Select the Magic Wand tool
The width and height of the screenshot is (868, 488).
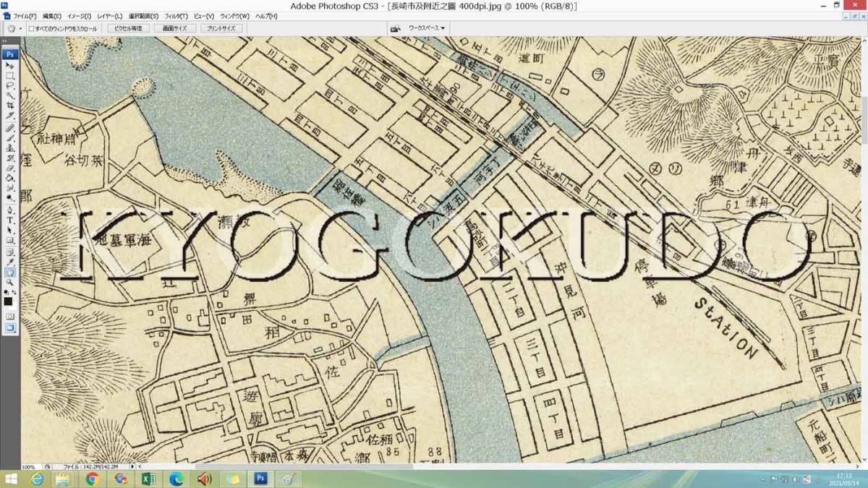tap(11, 95)
